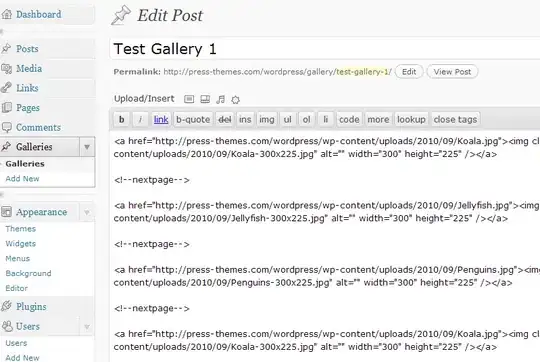Click the li toolbar button
540x362 pixels.
click(325, 120)
